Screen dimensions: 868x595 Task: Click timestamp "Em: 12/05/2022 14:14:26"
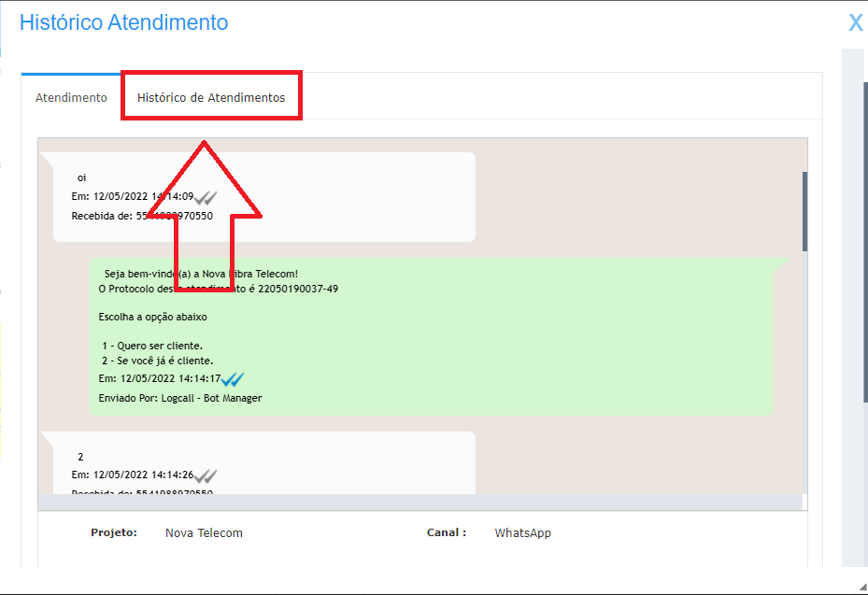(x=133, y=475)
